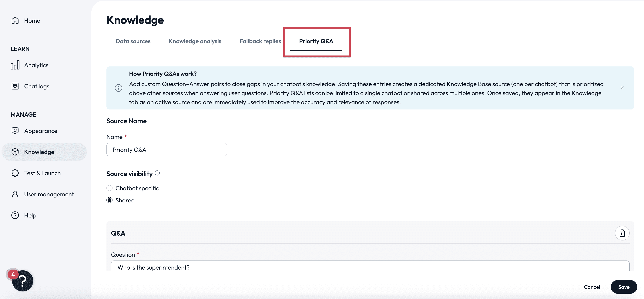Image resolution: width=644 pixels, height=299 pixels.
Task: Click the info icon in the blue banner
Action: point(119,88)
